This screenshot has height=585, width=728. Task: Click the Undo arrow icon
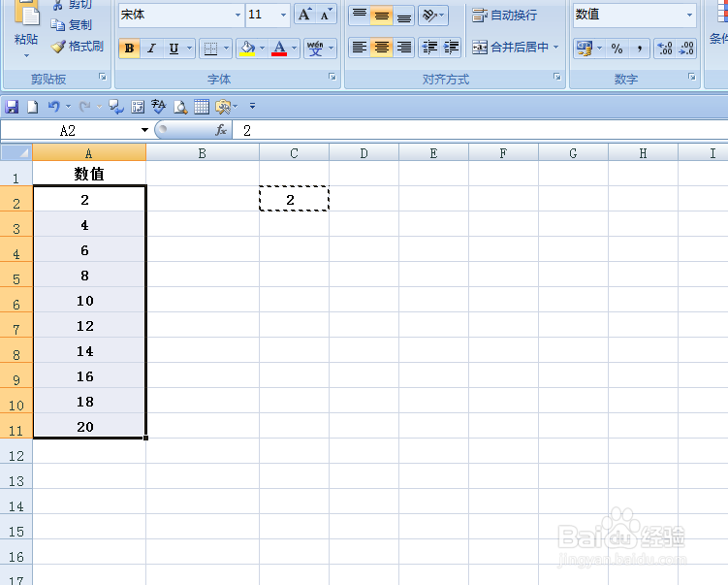click(x=53, y=107)
